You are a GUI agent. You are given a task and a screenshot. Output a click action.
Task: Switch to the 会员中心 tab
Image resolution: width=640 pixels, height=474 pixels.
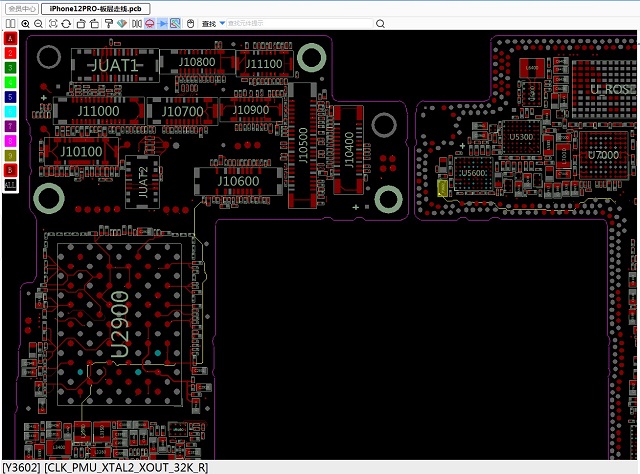point(19,8)
